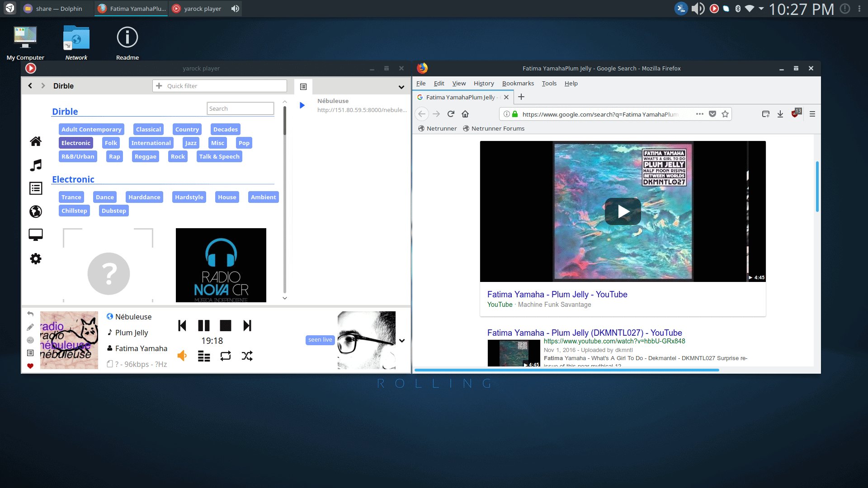868x488 pixels.
Task: Save page to Pocket icon
Action: [x=712, y=114]
